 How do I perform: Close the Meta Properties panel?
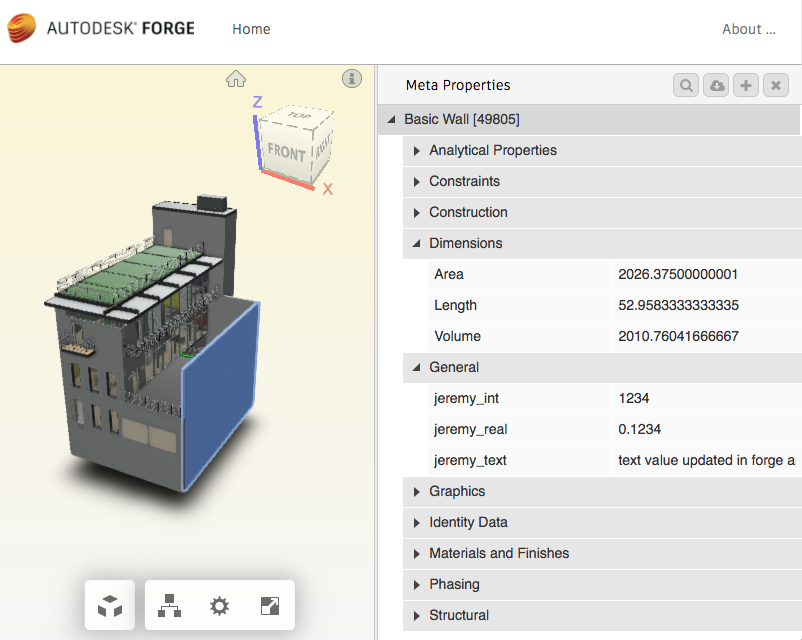[776, 85]
